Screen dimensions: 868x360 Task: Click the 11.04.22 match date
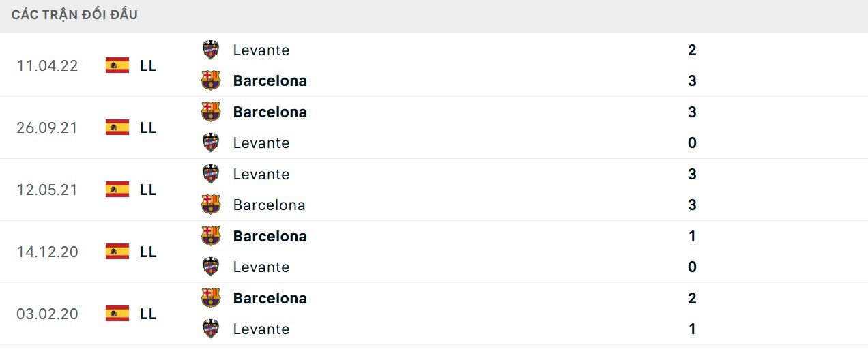point(48,65)
